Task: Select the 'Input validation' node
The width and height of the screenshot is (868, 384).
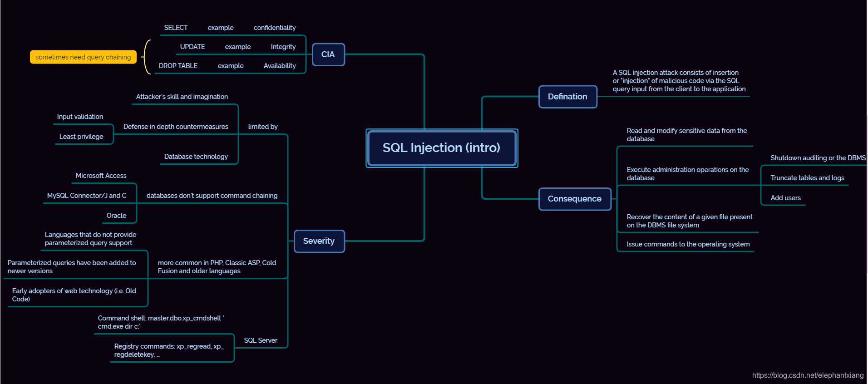Action: (80, 117)
